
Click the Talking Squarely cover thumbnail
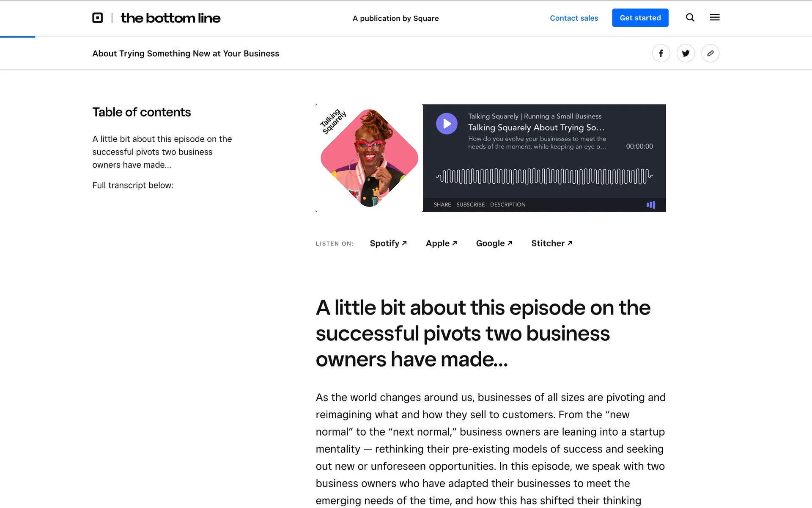[x=369, y=158]
